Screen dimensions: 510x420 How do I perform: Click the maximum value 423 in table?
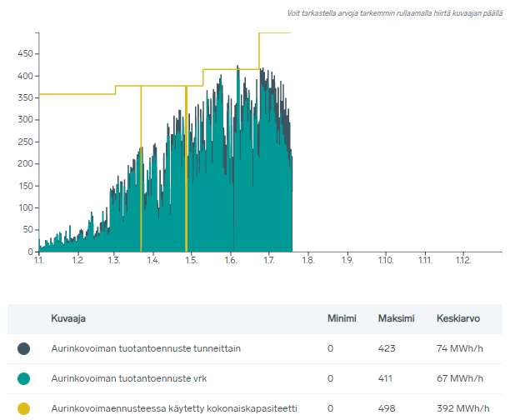[x=386, y=348]
